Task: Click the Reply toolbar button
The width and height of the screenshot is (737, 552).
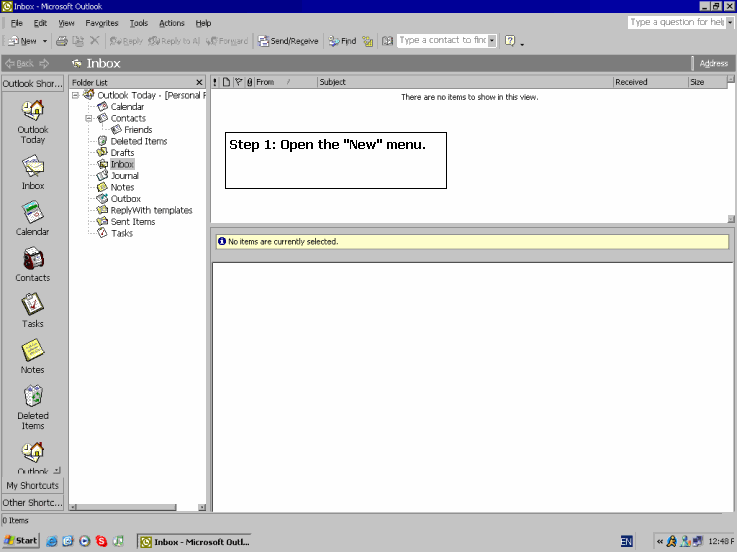Action: (125, 41)
